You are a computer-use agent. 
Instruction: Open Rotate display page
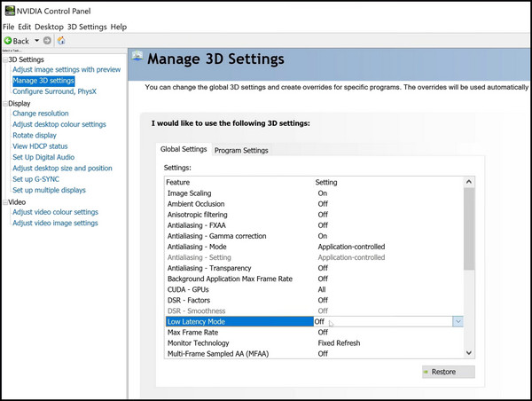[35, 135]
